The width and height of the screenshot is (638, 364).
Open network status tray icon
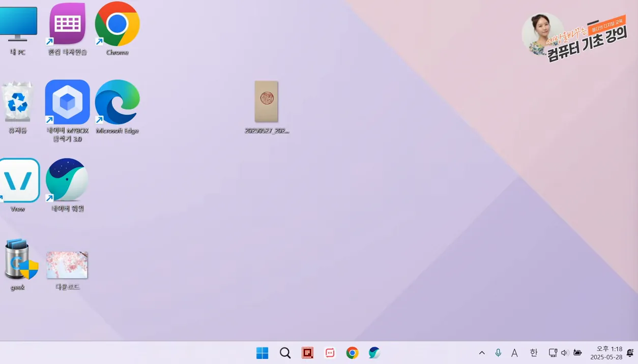(x=553, y=353)
